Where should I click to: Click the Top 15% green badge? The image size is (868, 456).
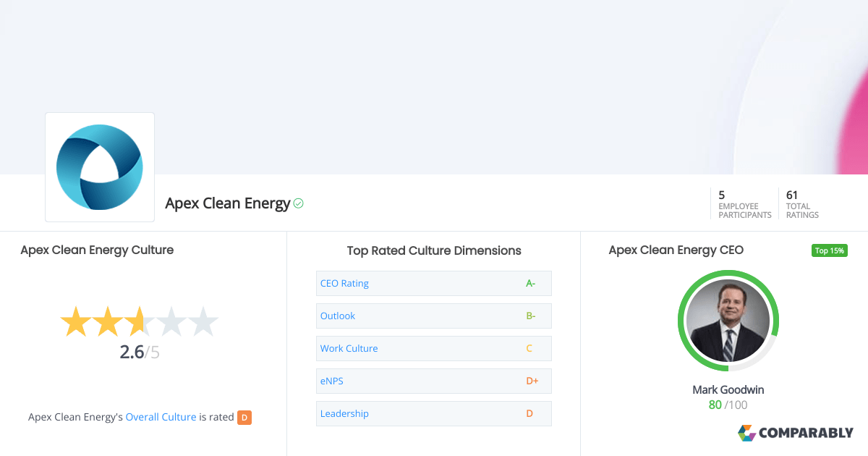[829, 250]
